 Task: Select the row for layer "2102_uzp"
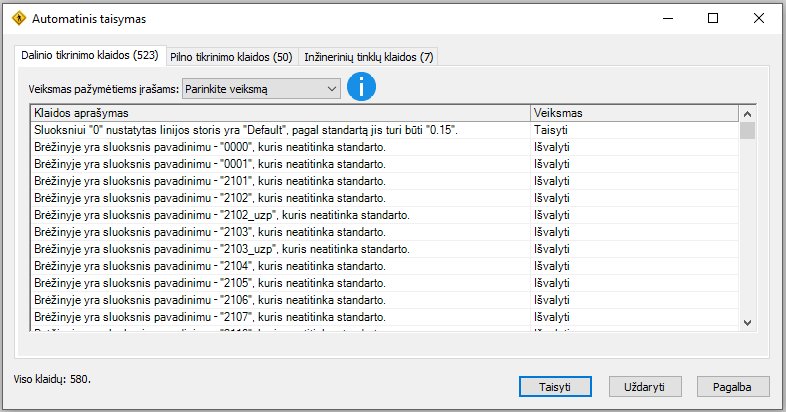pyautogui.click(x=384, y=215)
